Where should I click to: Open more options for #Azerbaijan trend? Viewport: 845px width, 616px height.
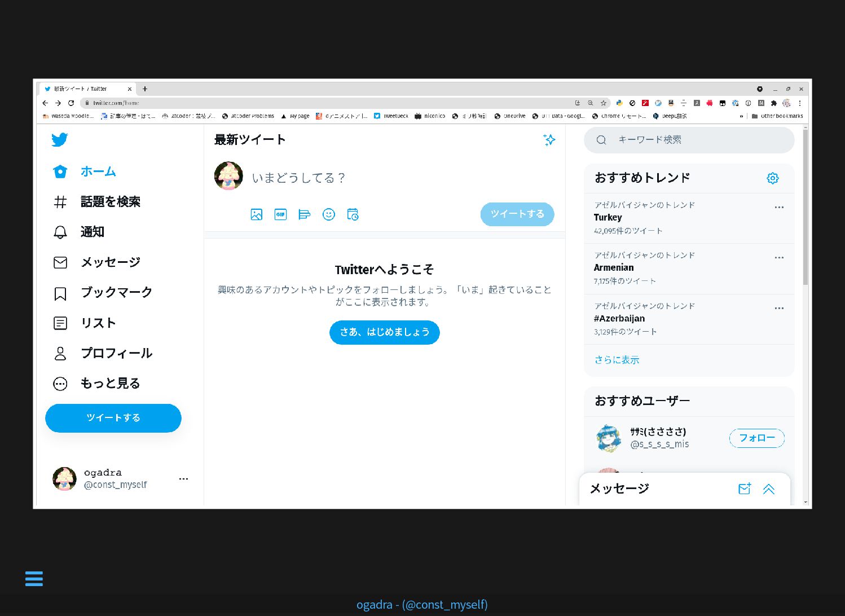point(779,309)
